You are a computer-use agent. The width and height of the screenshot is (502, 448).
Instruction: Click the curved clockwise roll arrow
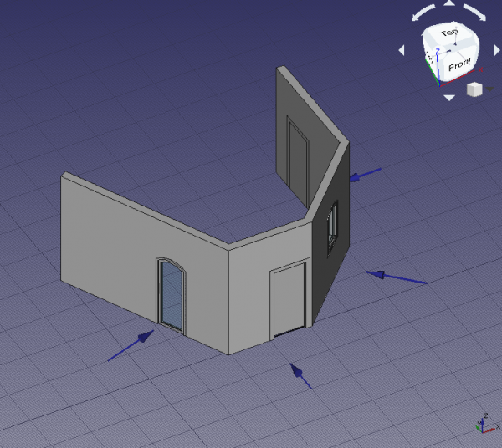click(x=475, y=13)
